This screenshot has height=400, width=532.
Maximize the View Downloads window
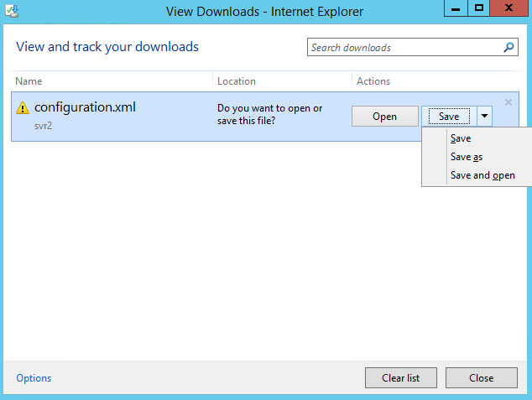479,8
